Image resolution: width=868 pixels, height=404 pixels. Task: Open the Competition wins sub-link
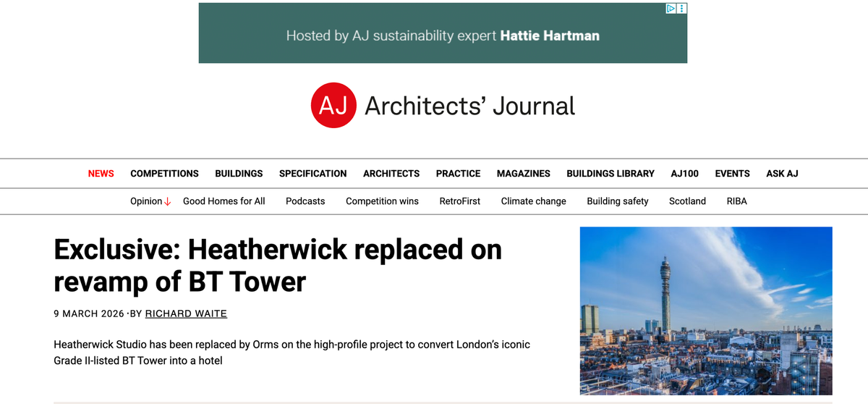tap(382, 201)
